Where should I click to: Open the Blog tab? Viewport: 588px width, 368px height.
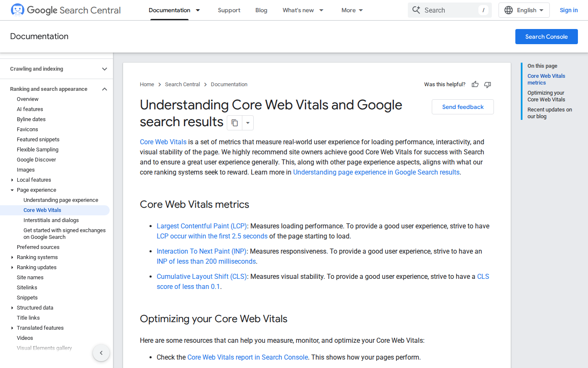pos(261,10)
